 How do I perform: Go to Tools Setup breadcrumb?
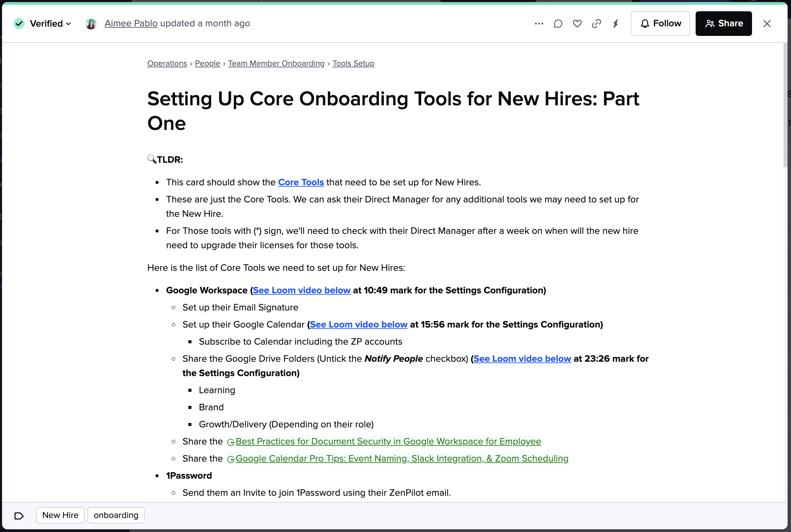353,63
